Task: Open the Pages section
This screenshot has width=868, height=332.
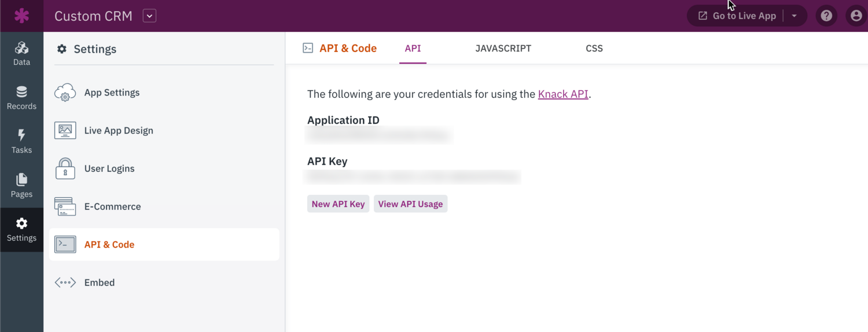Action: point(21,185)
